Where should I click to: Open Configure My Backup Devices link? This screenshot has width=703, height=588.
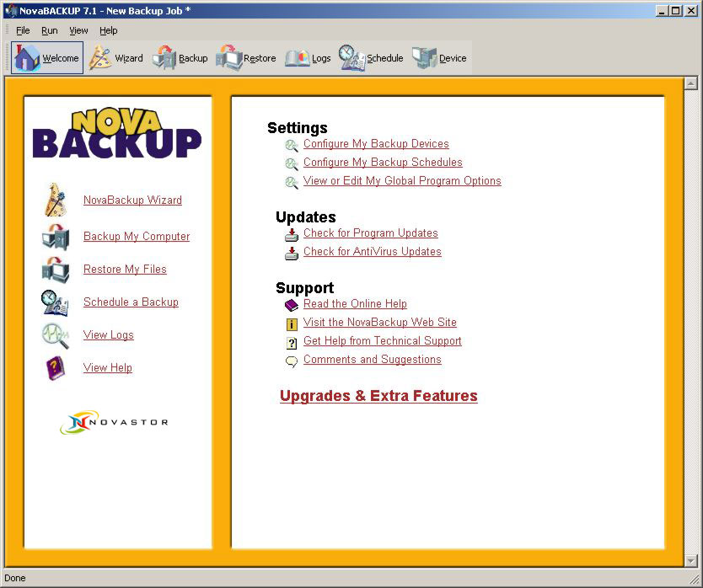[x=376, y=144]
